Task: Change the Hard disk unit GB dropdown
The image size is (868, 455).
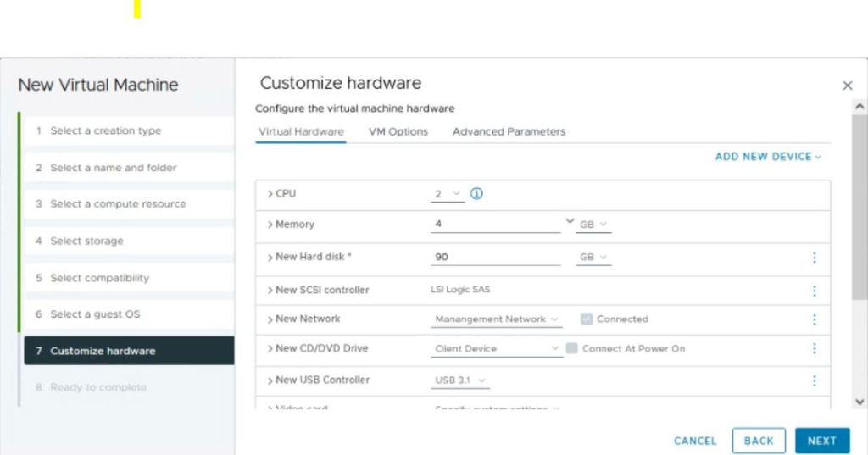Action: click(593, 258)
